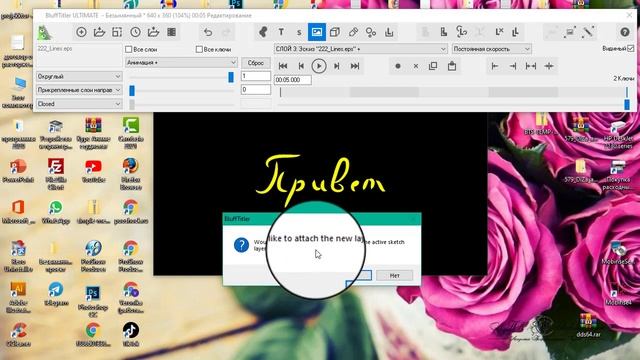
Task: Open the Анимация property dropdown
Action: 181,62
